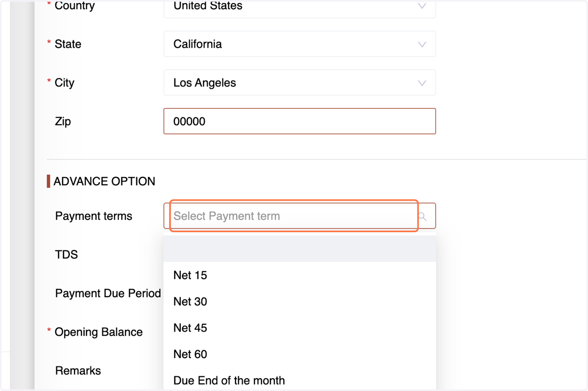Click the chevron arrow in the Country field
588x391 pixels.
(422, 6)
